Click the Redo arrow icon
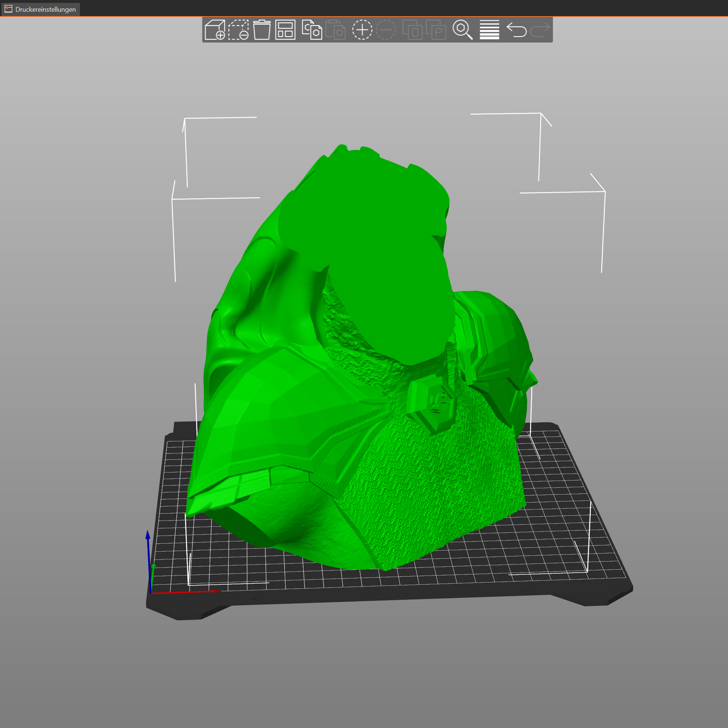728x728 pixels. point(540,30)
